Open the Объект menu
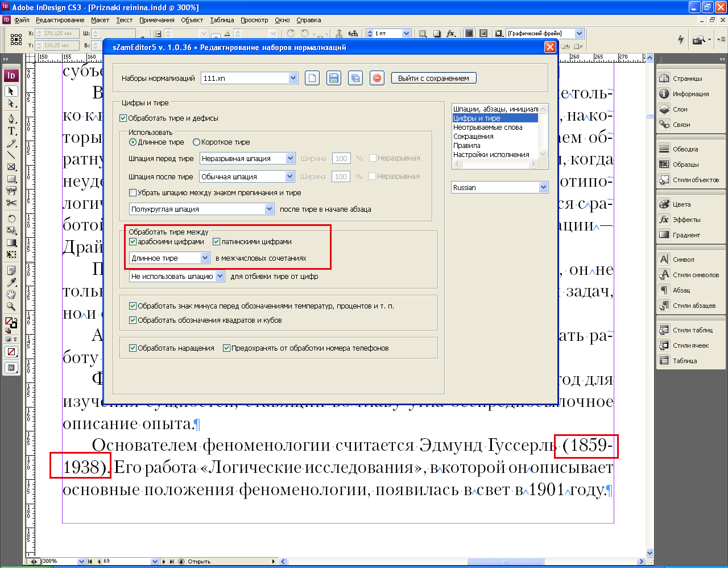728x568 pixels. (x=192, y=20)
